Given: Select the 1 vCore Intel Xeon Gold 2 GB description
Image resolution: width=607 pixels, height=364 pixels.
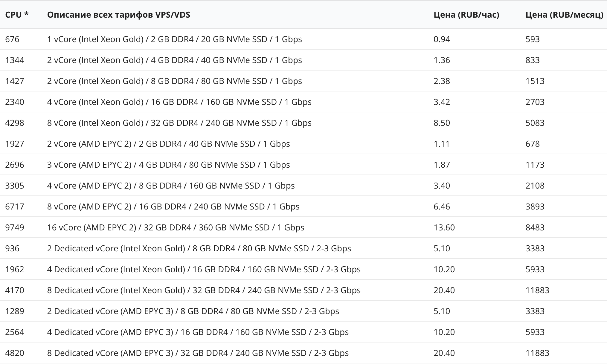Looking at the screenshot, I should tap(175, 39).
